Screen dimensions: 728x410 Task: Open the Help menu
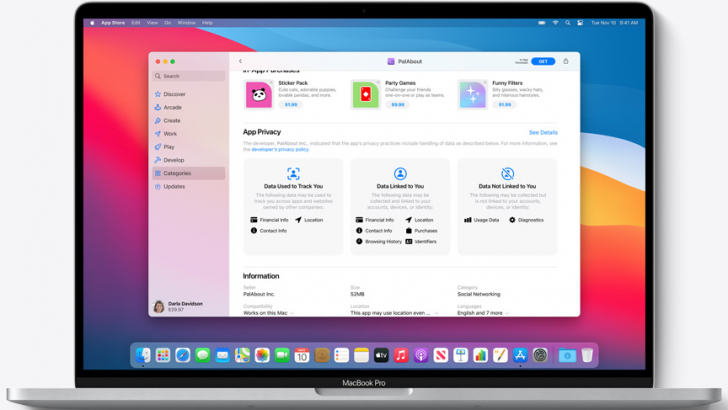pyautogui.click(x=208, y=23)
